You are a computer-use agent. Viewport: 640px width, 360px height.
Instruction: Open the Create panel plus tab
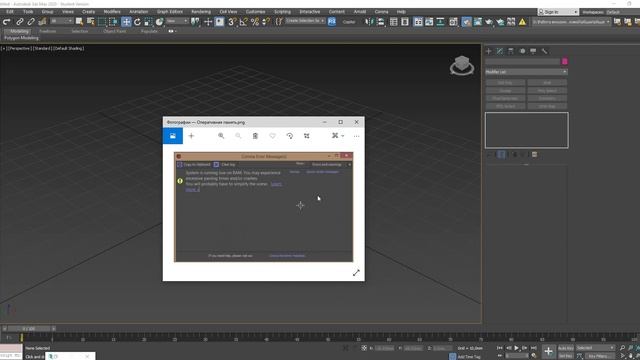pos(489,51)
